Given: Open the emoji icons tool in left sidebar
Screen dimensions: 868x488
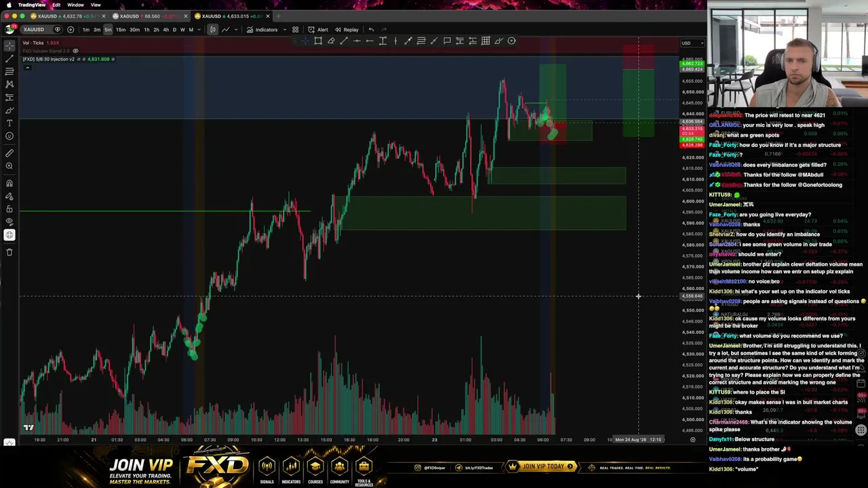Looking at the screenshot, I should [9, 136].
